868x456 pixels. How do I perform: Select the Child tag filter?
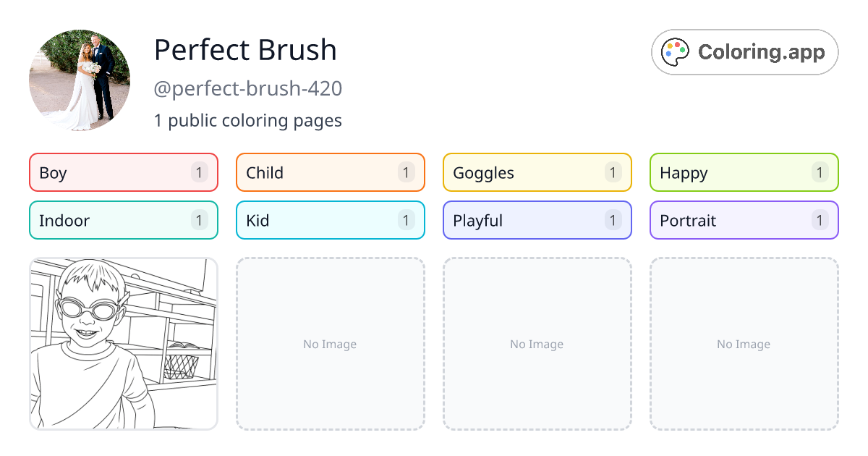coord(330,172)
